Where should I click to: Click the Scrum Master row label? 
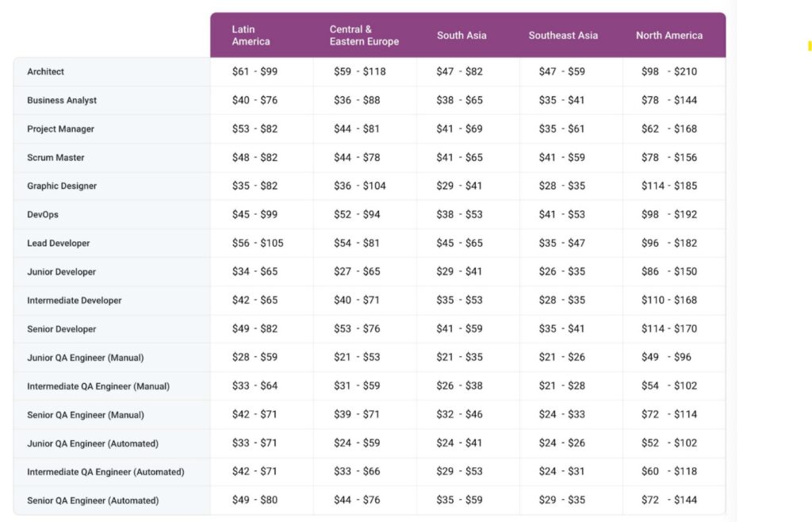point(56,158)
